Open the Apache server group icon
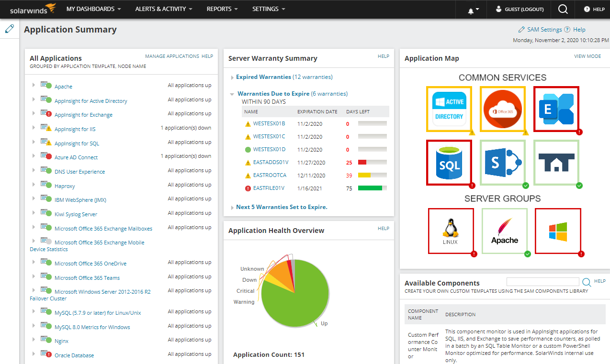This screenshot has width=610, height=364. click(x=504, y=231)
